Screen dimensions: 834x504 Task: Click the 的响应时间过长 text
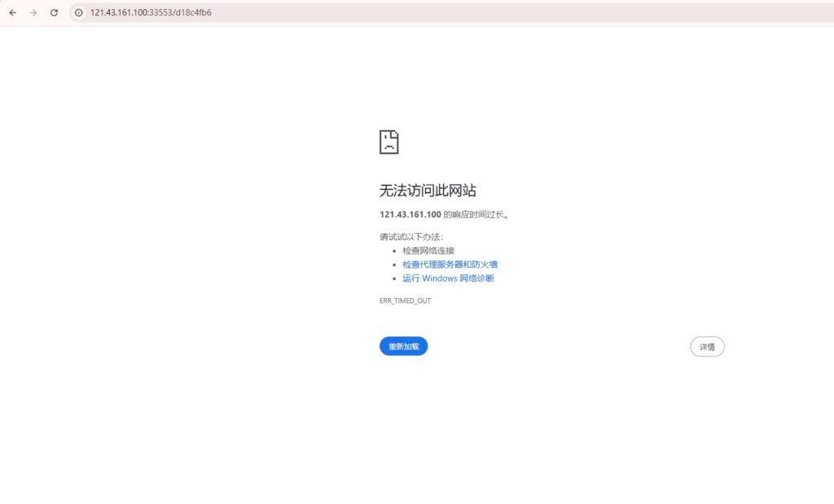click(x=481, y=214)
